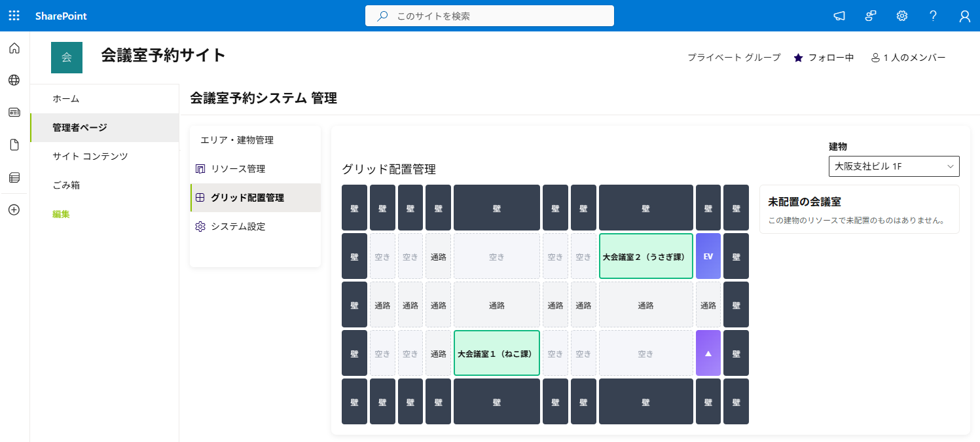
Task: Click the members person icon
Action: [875, 58]
